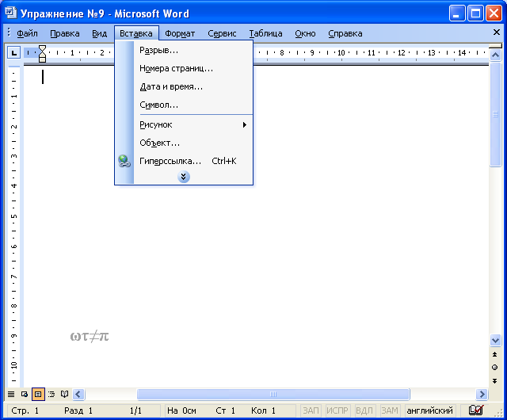Click the tab stop type selector on ruler

[14, 52]
